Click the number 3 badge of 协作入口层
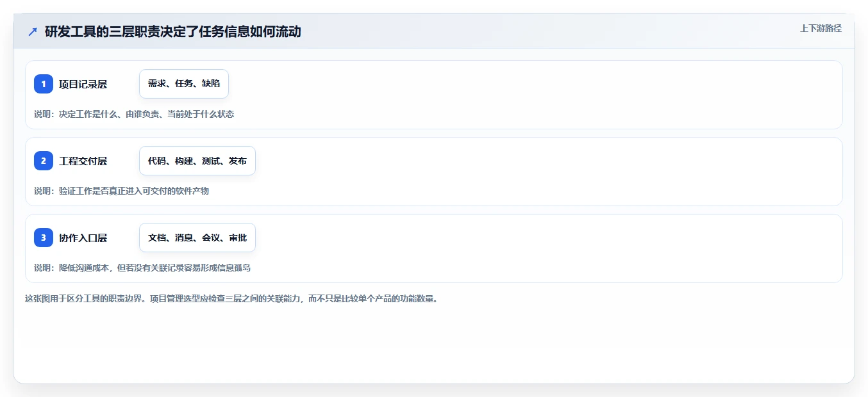Viewport: 868px width, 397px height. [44, 238]
